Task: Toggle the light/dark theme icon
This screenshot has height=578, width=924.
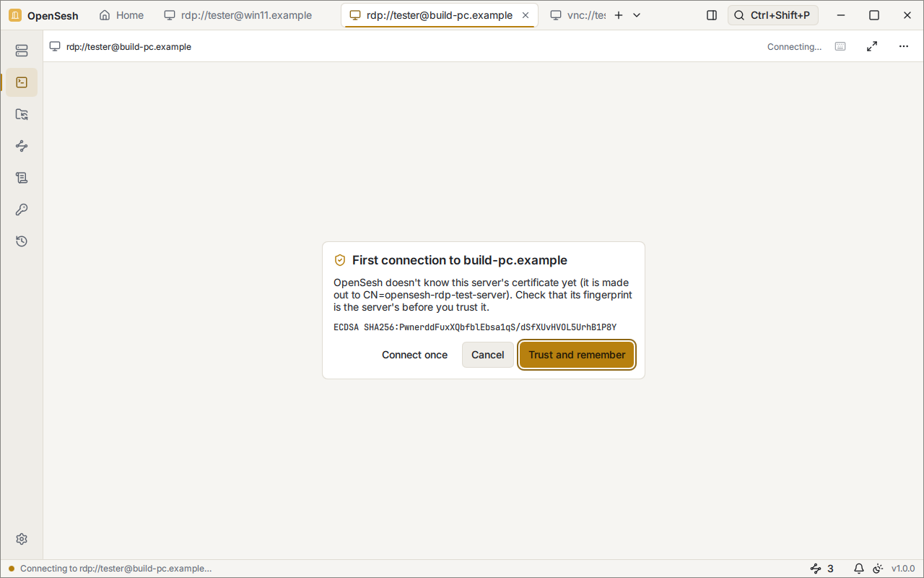Action: [x=878, y=569]
